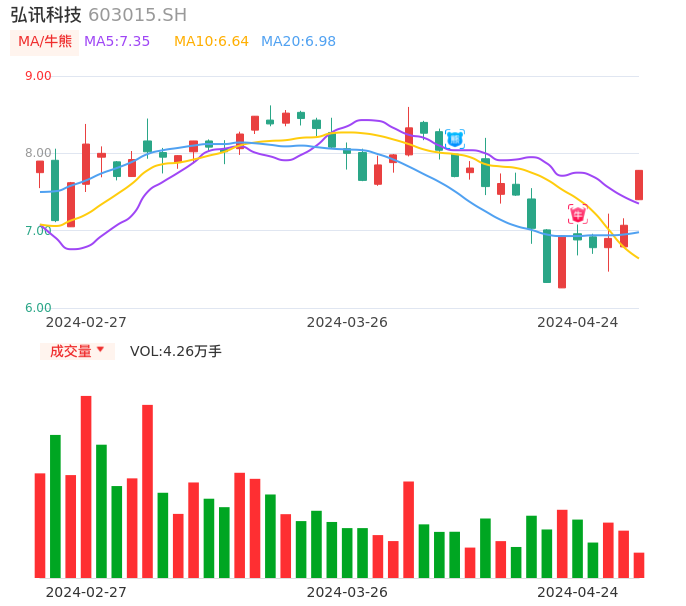Click the tallest red volume bar
The width and height of the screenshot is (686, 606).
click(x=86, y=486)
